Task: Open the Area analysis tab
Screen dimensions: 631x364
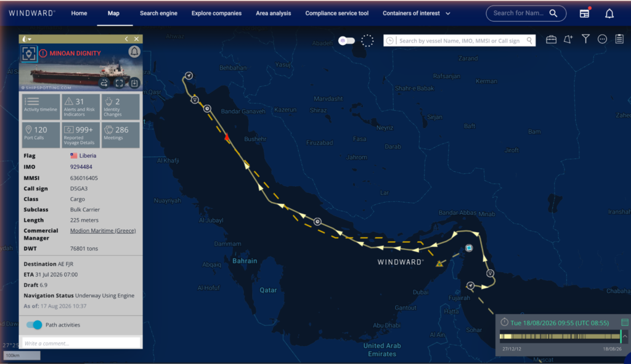Action: click(273, 14)
